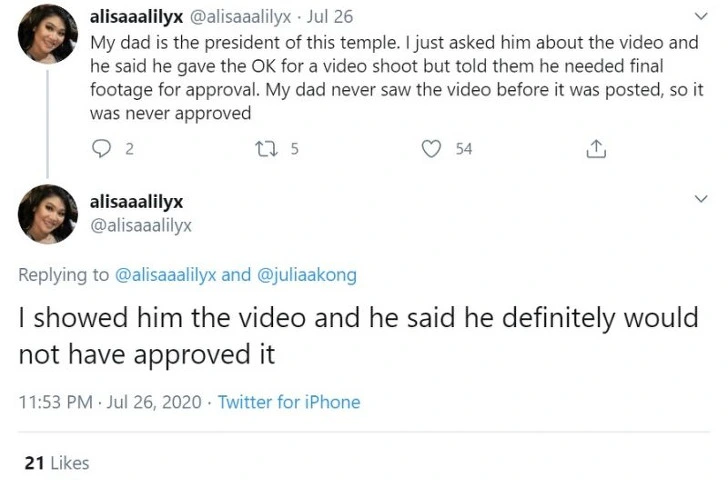Open second tweet's profile avatar
The image size is (728, 488).
tap(48, 214)
